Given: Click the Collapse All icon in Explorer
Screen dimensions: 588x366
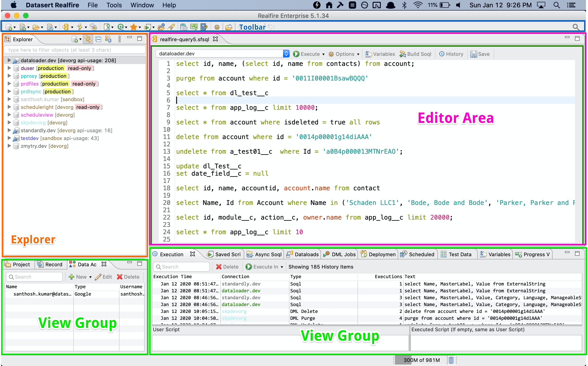Looking at the screenshot, I should pyautogui.click(x=98, y=39).
